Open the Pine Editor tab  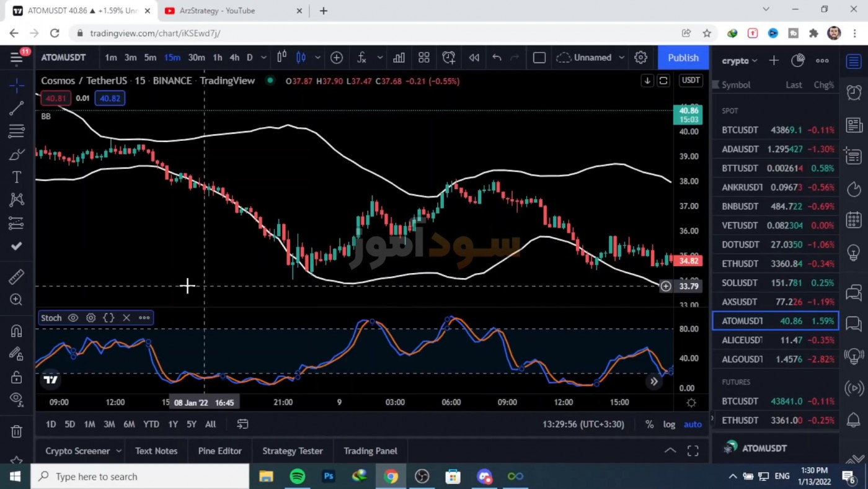(220, 451)
